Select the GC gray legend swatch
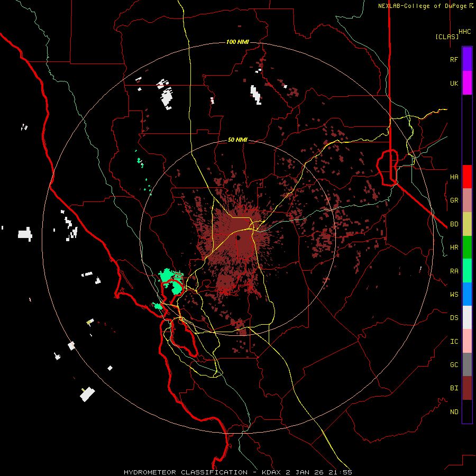 [x=467, y=364]
